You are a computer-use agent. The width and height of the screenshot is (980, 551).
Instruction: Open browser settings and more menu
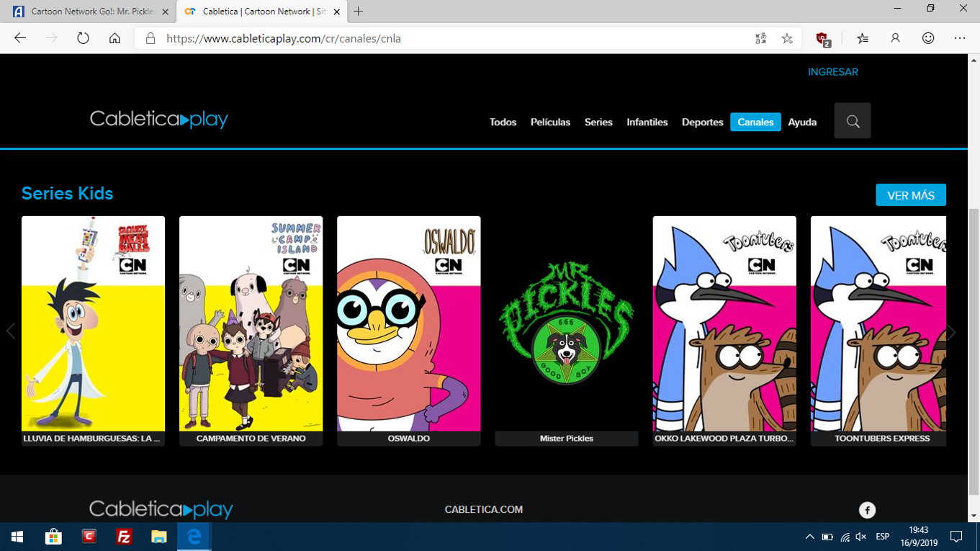(x=960, y=38)
